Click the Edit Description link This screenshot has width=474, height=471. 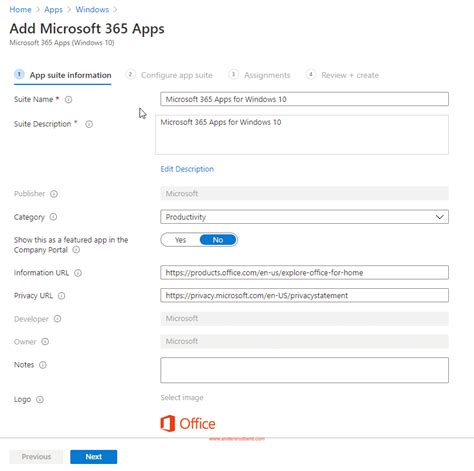[x=187, y=169]
